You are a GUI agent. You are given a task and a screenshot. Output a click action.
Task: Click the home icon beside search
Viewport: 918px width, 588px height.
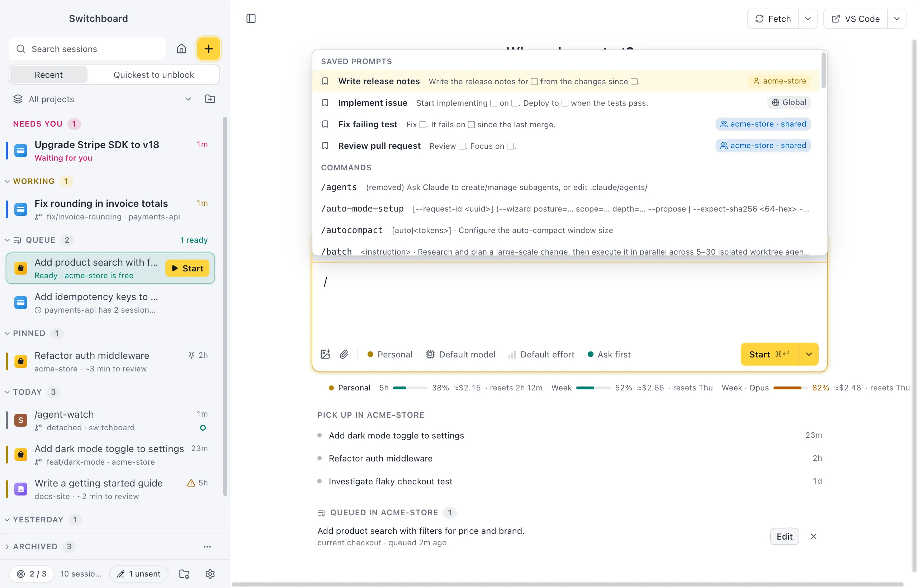point(181,49)
